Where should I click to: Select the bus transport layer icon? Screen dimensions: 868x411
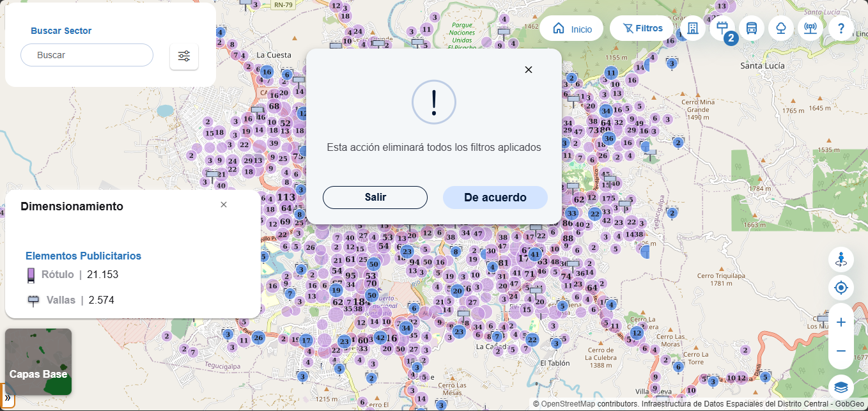[752, 28]
